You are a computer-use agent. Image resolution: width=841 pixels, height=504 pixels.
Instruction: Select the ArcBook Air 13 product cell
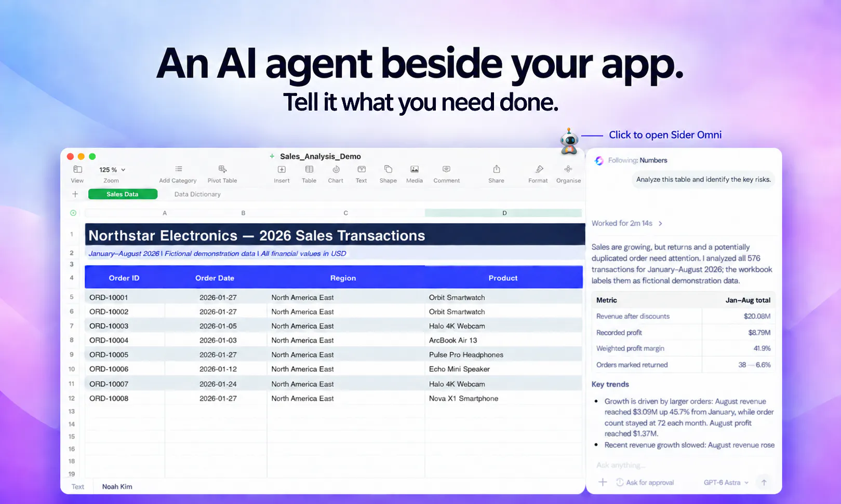(503, 340)
